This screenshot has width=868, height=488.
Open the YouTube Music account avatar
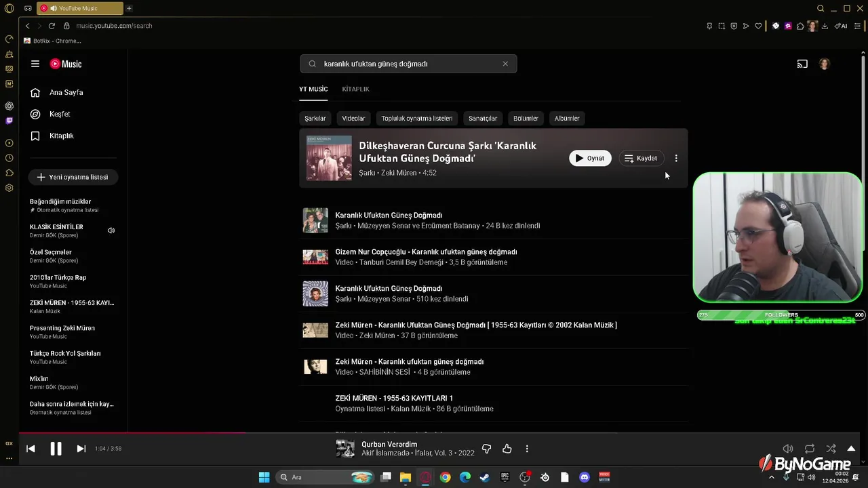pos(825,64)
